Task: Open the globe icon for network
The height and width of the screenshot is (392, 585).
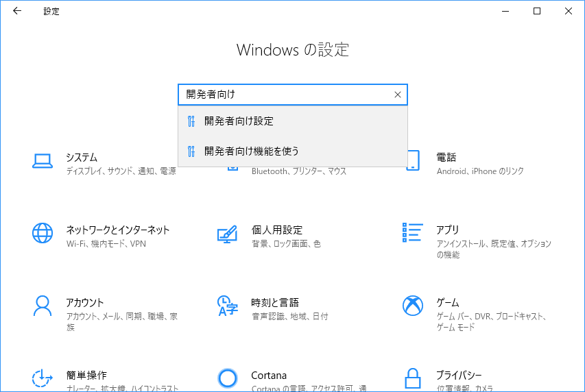Action: pos(42,233)
